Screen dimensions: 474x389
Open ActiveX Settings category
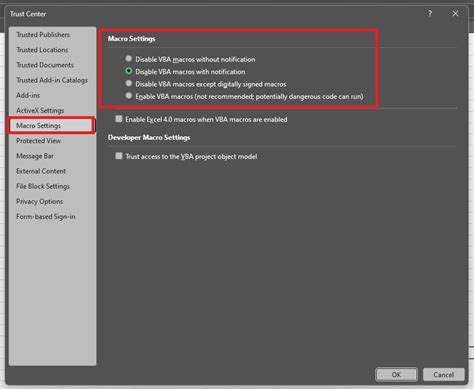pyautogui.click(x=40, y=110)
